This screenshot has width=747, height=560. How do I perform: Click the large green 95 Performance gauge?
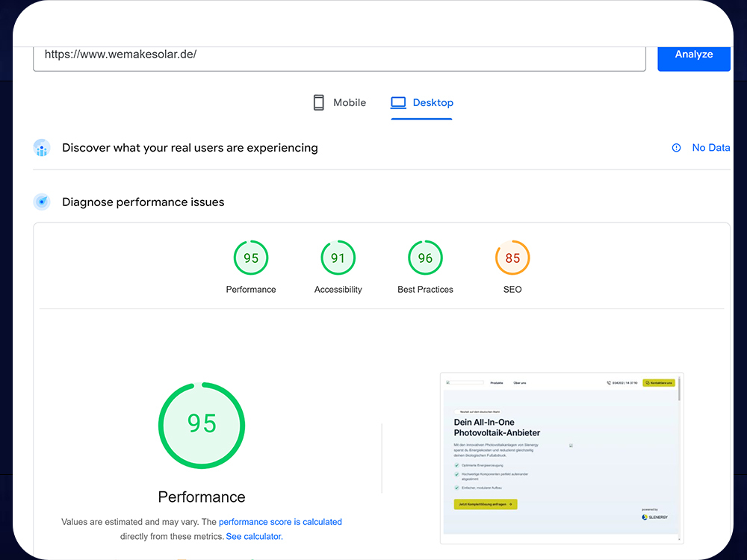coord(202,425)
